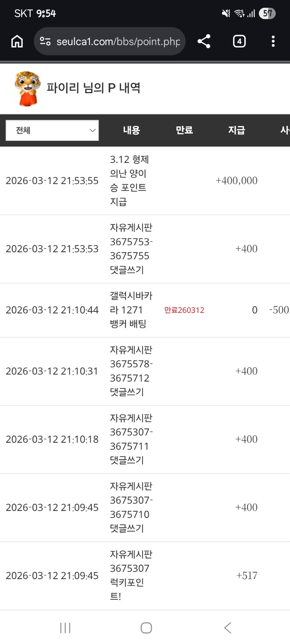The height and width of the screenshot is (644, 290).
Task: Tap the 지급 column header
Action: point(237,130)
